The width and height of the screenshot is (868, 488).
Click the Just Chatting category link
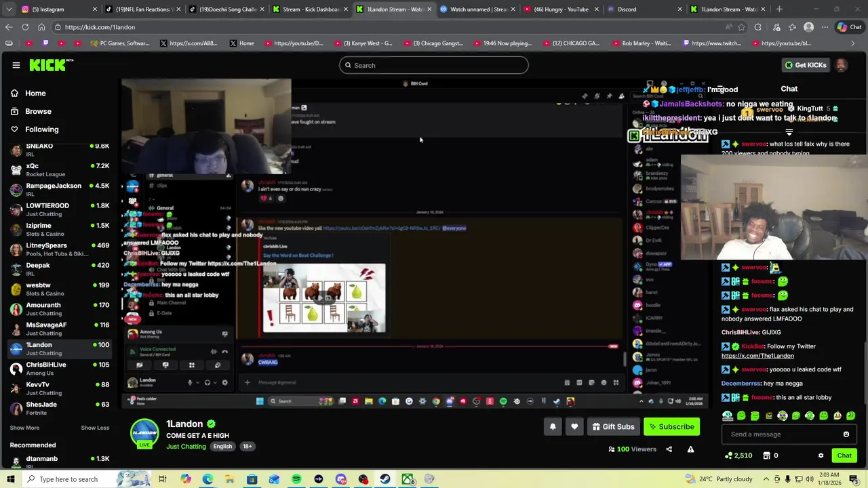tap(186, 447)
